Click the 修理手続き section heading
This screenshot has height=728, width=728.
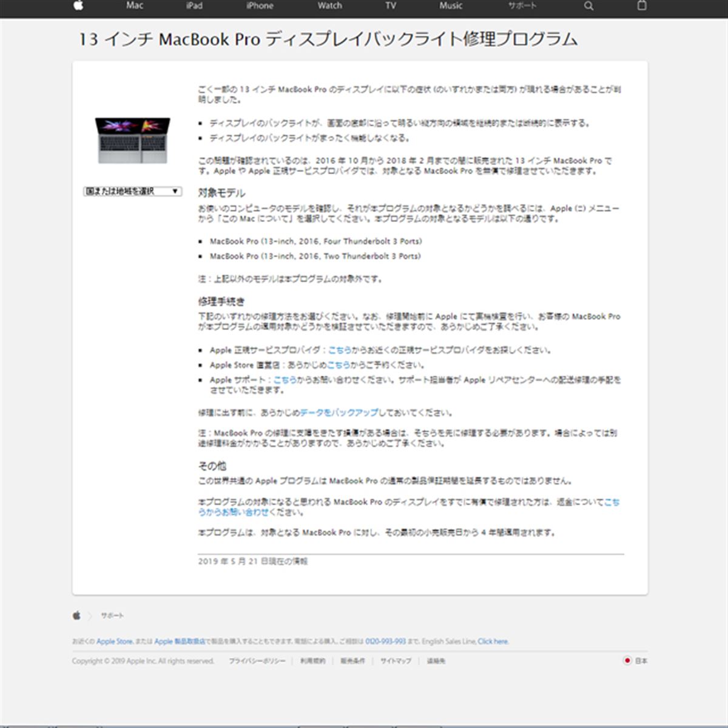pyautogui.click(x=221, y=302)
